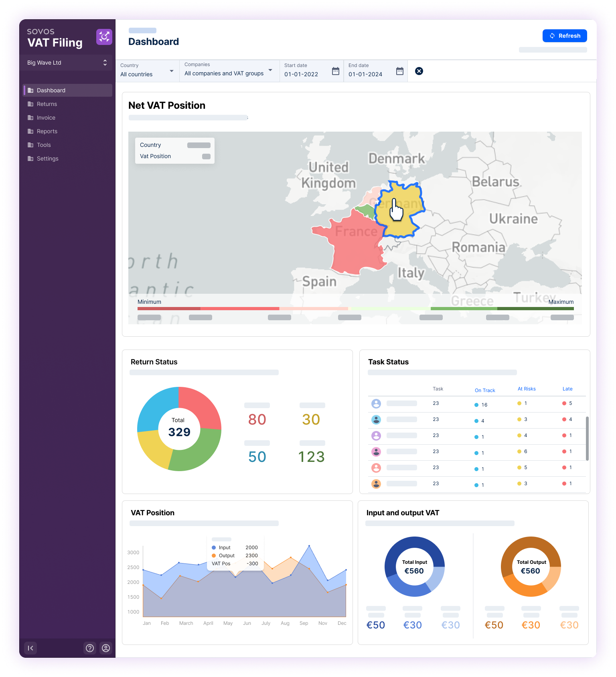The image size is (616, 677).
Task: Select the Invoice menu item
Action: pos(46,118)
